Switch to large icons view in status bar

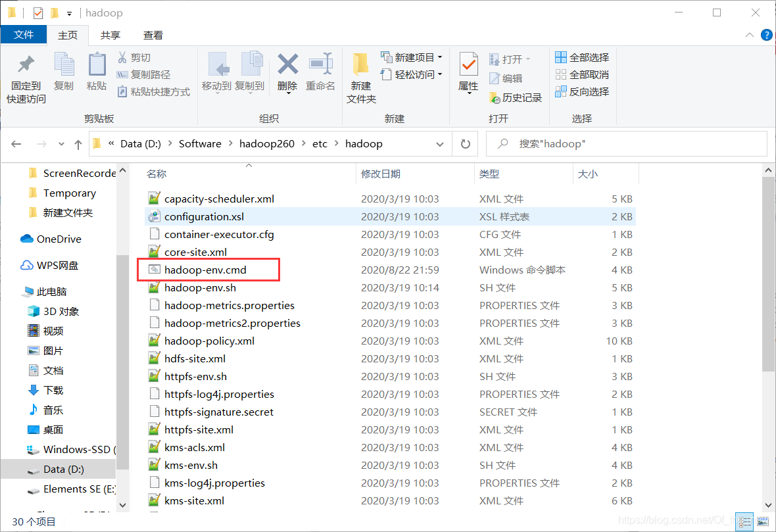763,522
